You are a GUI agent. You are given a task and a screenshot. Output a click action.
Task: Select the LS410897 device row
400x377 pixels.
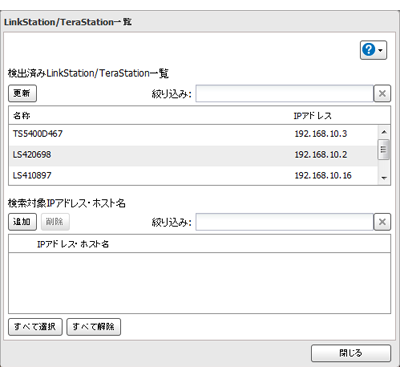[194, 175]
